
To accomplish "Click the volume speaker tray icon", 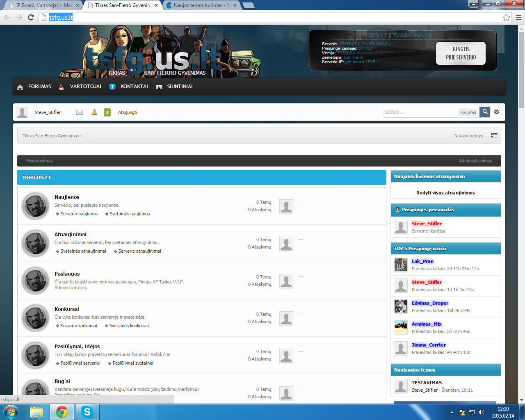I will click(482, 412).
